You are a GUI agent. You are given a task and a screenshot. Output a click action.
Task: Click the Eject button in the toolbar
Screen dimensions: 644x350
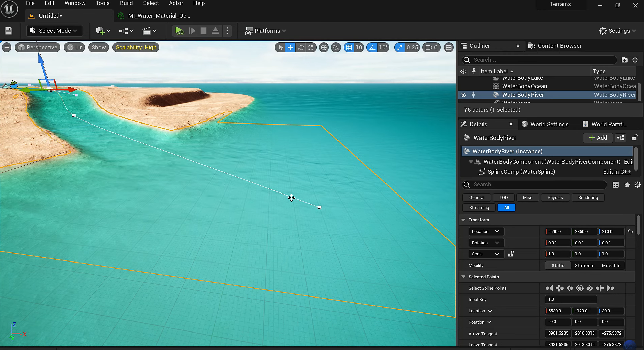point(215,31)
